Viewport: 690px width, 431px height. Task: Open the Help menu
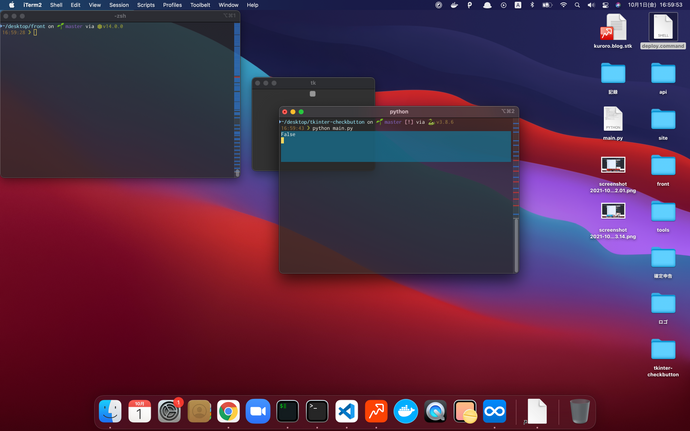point(252,5)
